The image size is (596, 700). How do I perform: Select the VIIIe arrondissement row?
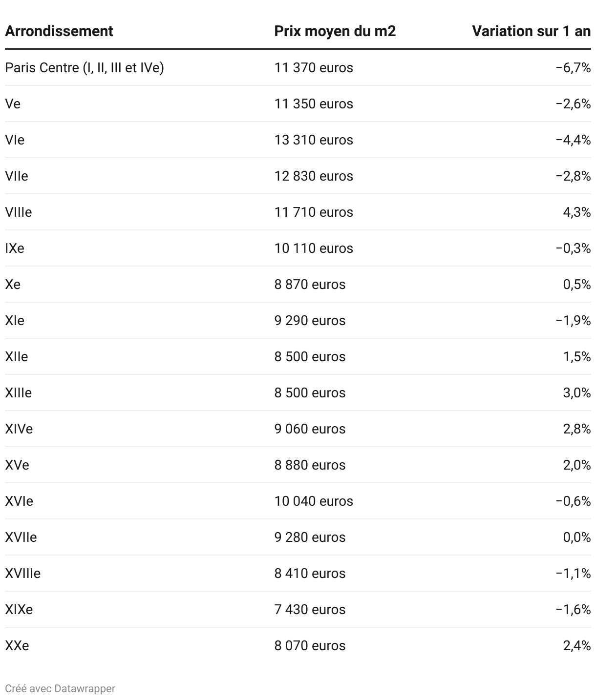click(298, 212)
